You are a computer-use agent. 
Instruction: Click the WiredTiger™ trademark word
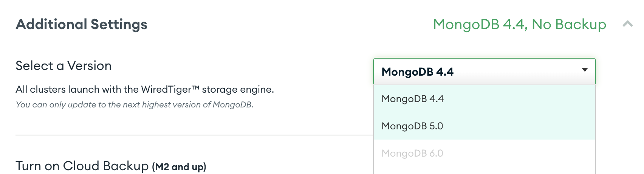(170, 90)
